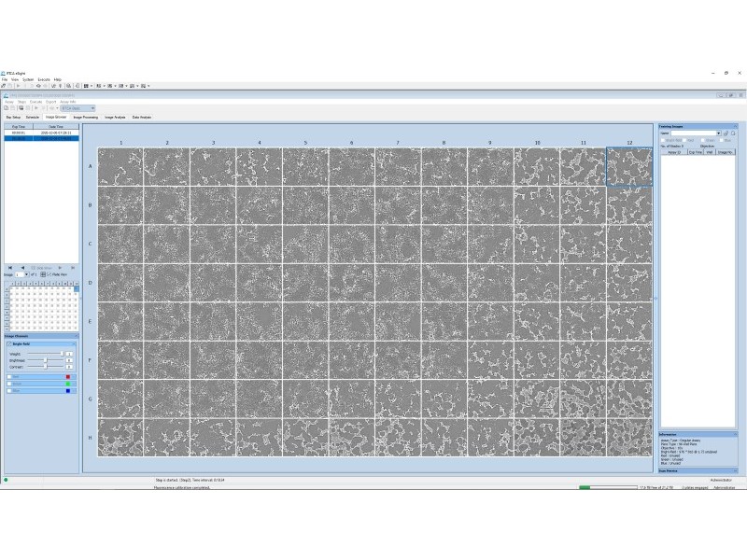
Task: Toggle the Plate View checkbox
Action: click(x=49, y=274)
